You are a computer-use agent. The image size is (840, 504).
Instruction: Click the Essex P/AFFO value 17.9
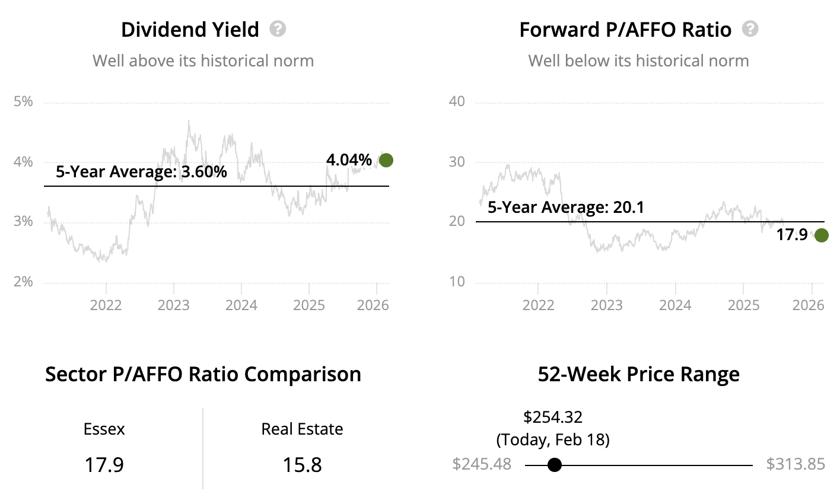104,464
